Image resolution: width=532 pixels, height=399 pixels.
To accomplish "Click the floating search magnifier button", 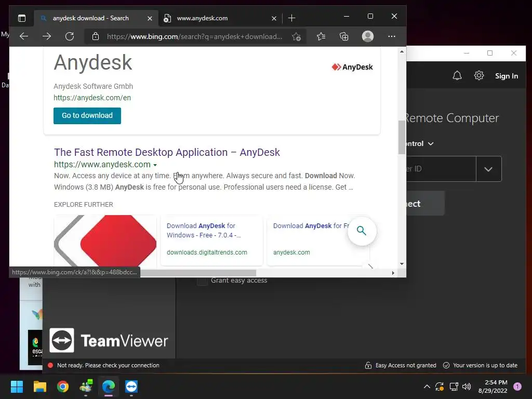I will (362, 231).
